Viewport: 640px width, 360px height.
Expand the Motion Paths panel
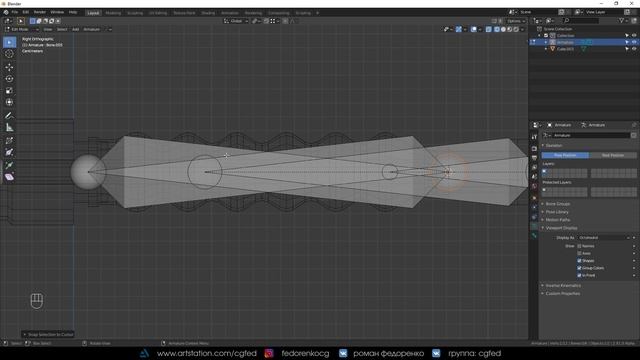coord(558,220)
